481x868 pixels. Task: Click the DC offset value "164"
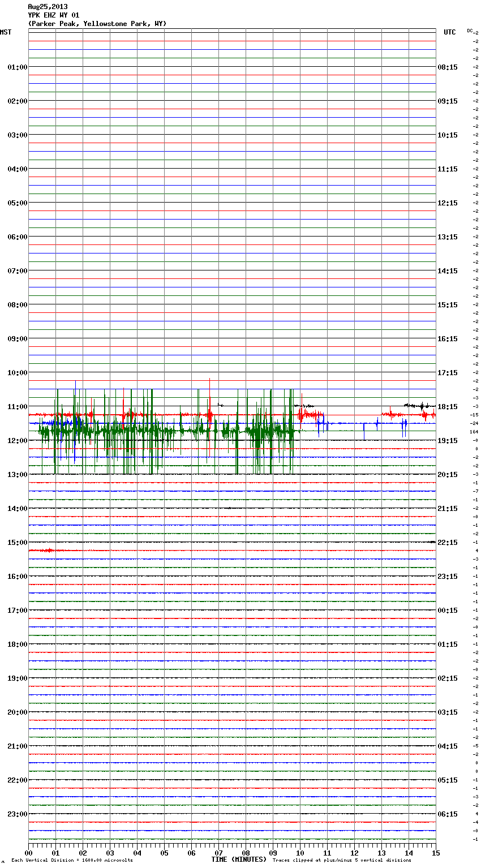474,432
